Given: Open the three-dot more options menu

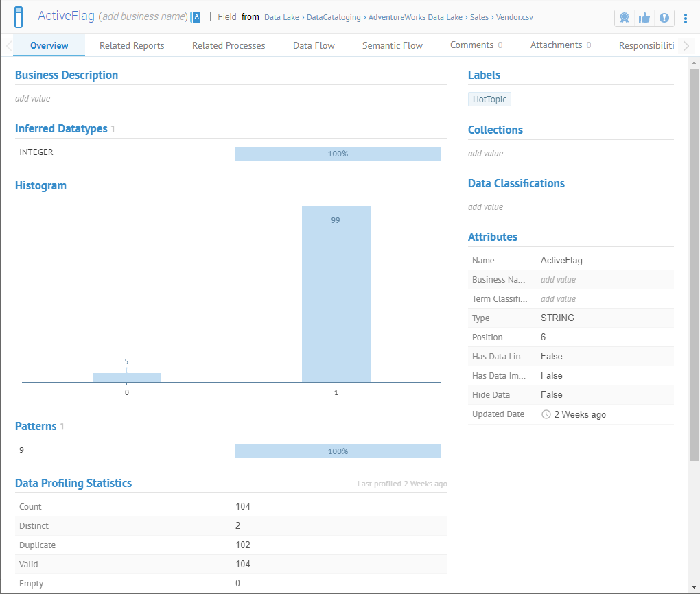Looking at the screenshot, I should [685, 18].
